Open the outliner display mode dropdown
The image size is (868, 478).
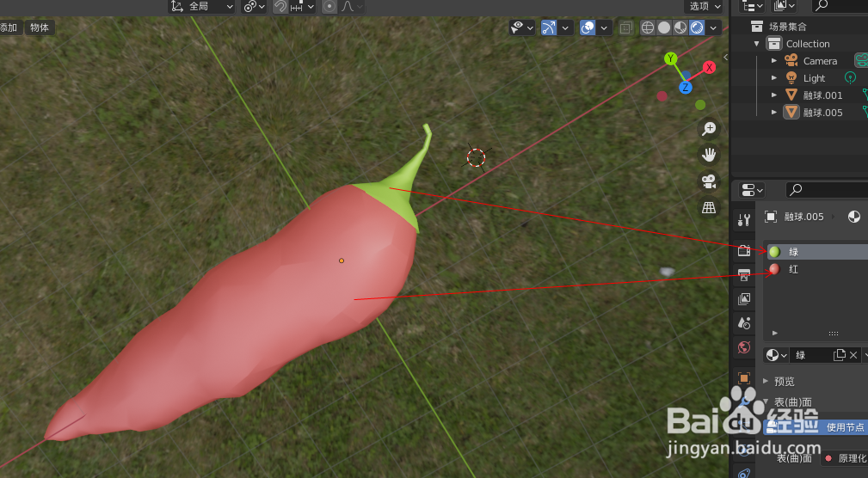pyautogui.click(x=784, y=6)
